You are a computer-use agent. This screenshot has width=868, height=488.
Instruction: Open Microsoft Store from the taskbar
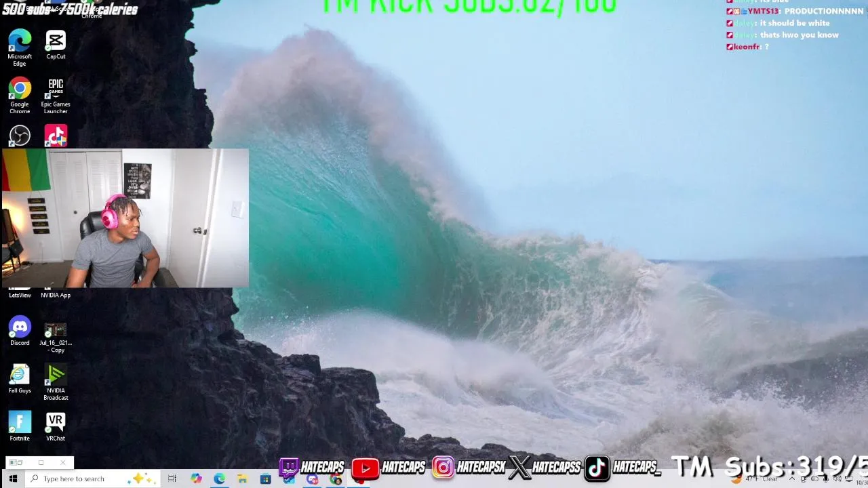pyautogui.click(x=266, y=479)
